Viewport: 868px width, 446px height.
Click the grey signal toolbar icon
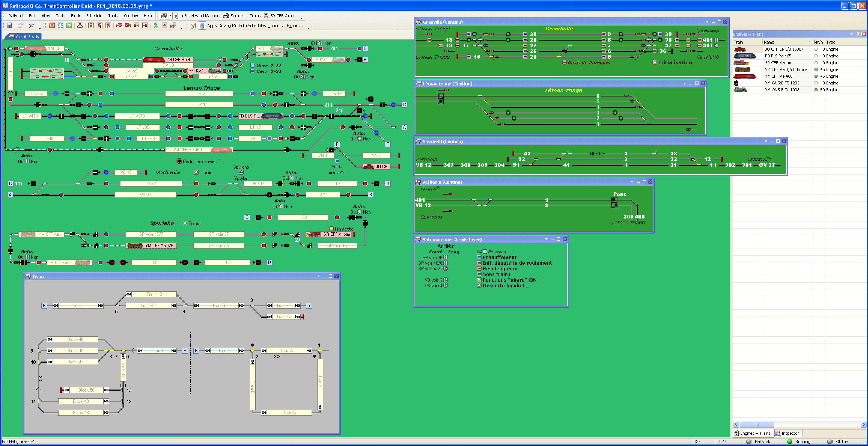point(100,25)
